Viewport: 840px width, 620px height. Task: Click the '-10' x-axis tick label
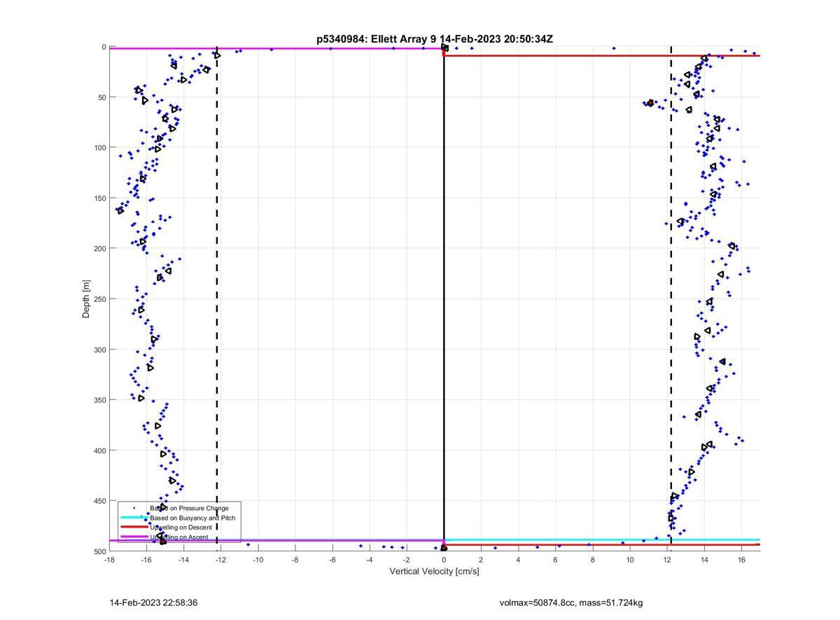point(258,560)
